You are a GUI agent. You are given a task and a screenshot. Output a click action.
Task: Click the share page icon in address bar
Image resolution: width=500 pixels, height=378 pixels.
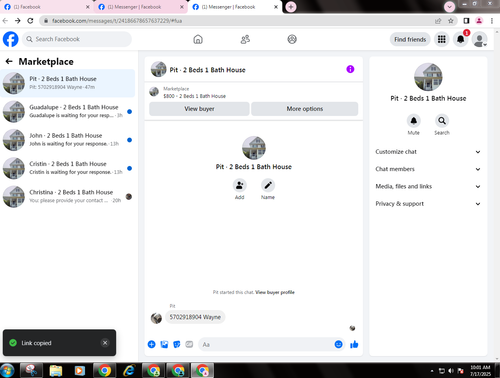pos(438,21)
